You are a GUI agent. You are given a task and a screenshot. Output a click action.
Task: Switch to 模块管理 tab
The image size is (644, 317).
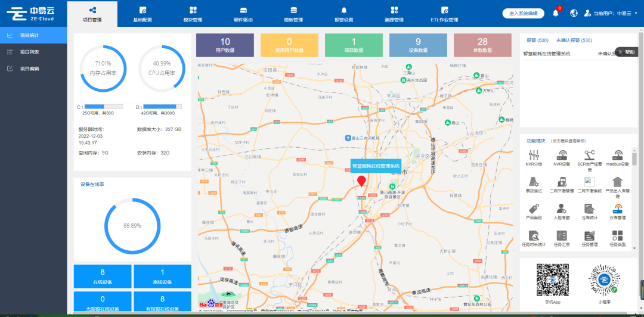click(x=193, y=14)
